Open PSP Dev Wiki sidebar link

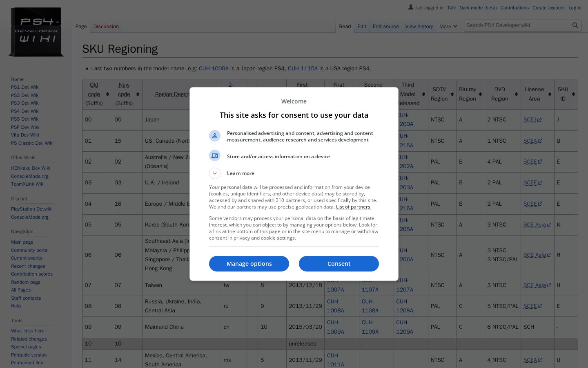point(25,127)
